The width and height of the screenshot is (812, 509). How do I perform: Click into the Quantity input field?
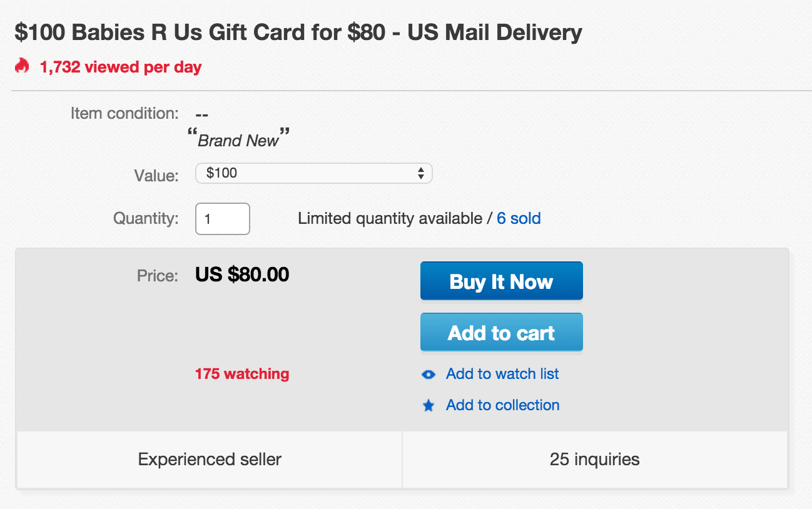(223, 219)
